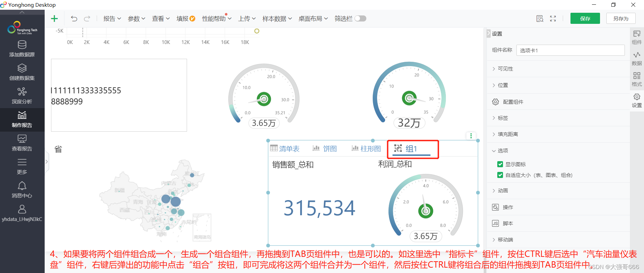
Task: Switch to the 格式 side panel
Action: [637, 80]
